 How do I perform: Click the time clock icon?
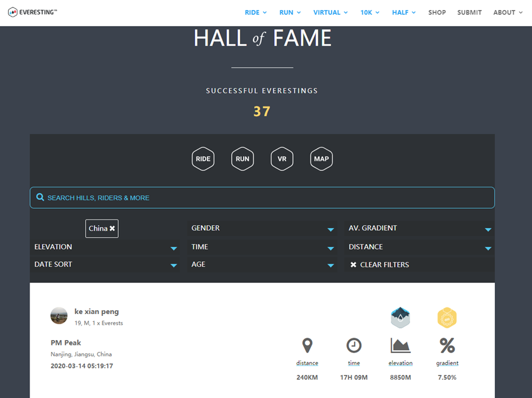coord(354,345)
